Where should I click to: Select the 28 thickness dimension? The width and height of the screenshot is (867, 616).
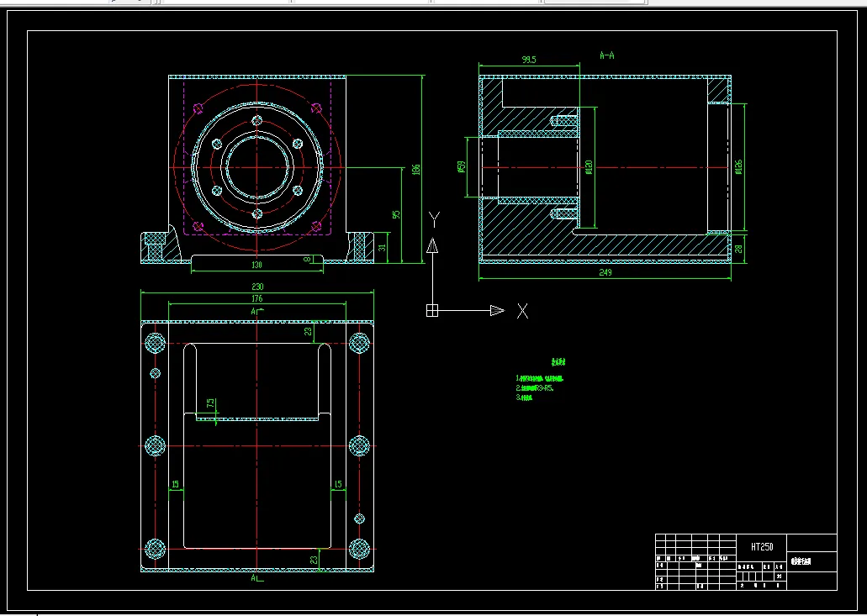738,249
